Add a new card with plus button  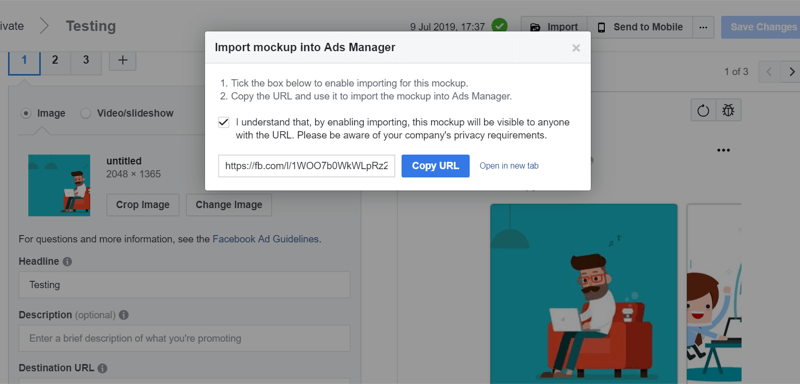point(122,60)
